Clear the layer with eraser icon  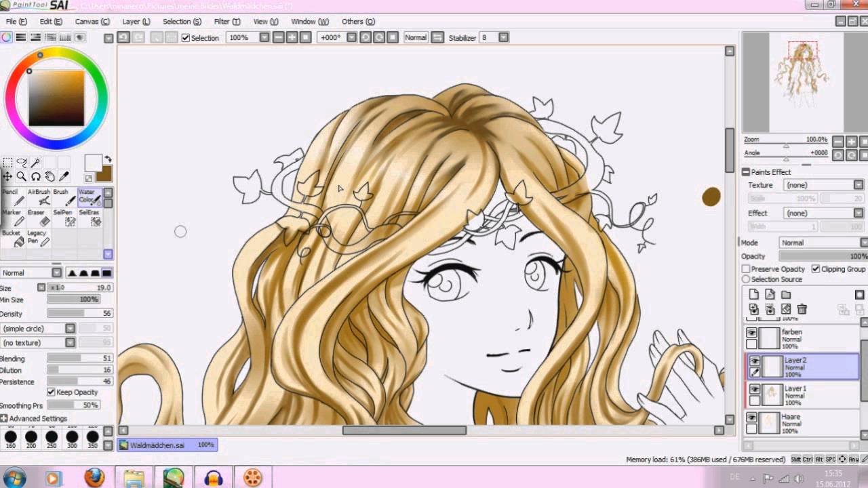786,309
